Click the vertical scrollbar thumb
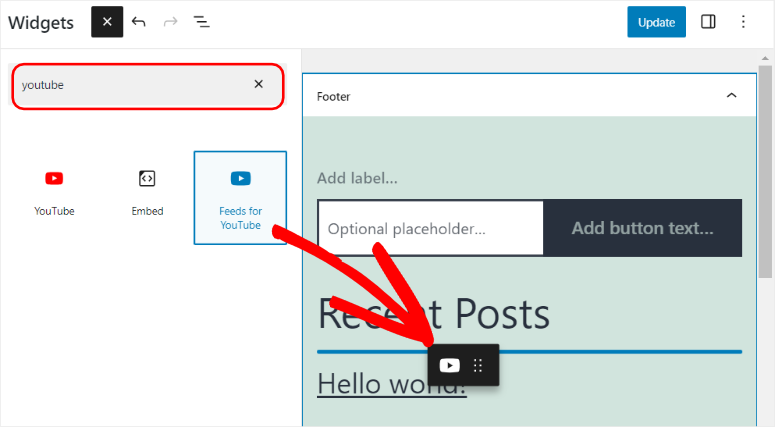775x427 pixels. pyautogui.click(x=765, y=171)
